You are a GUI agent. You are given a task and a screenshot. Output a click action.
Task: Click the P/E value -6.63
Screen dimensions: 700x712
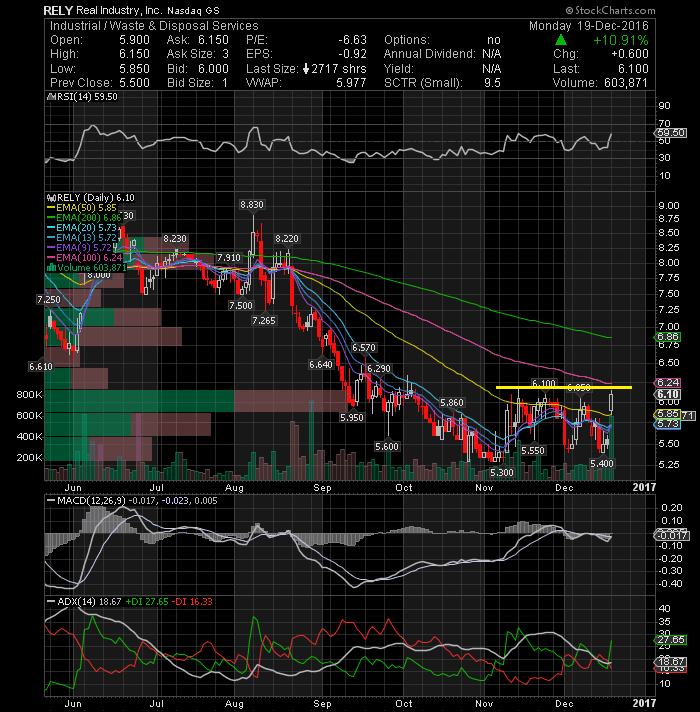point(352,40)
